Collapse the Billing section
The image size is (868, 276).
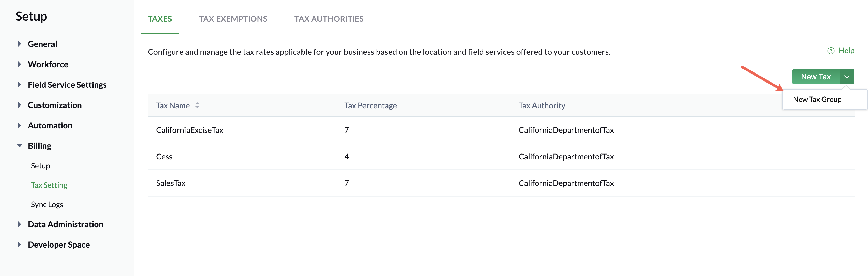click(x=20, y=146)
